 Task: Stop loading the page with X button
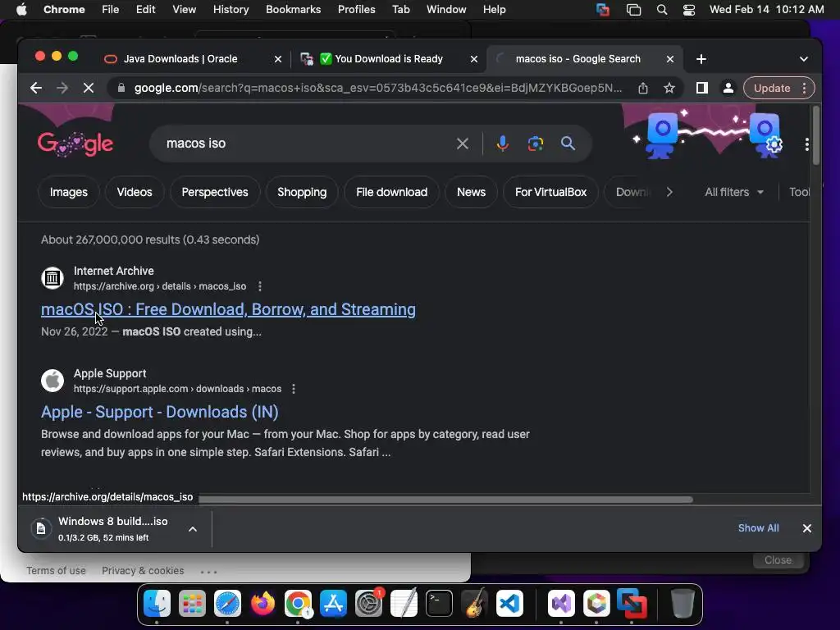(89, 88)
